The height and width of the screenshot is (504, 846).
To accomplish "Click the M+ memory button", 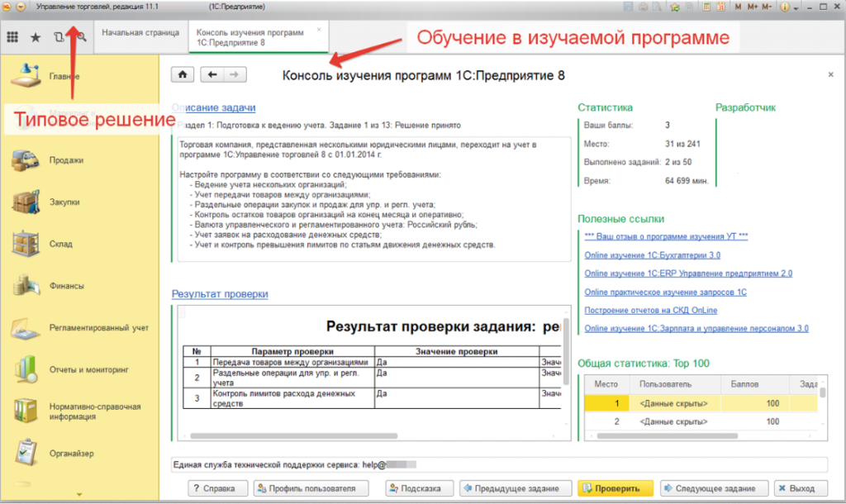I will click(x=752, y=7).
